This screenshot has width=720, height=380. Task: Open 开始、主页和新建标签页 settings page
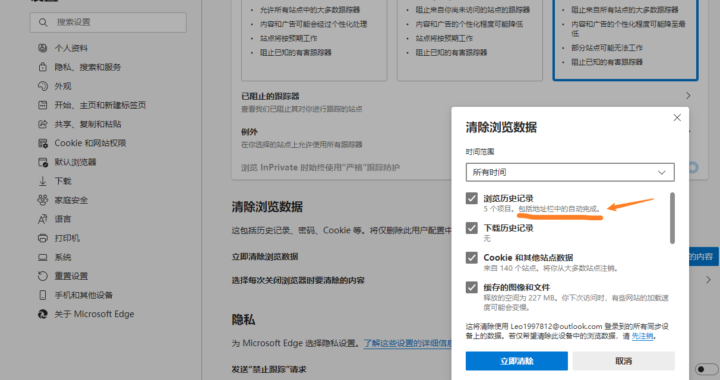coord(101,105)
